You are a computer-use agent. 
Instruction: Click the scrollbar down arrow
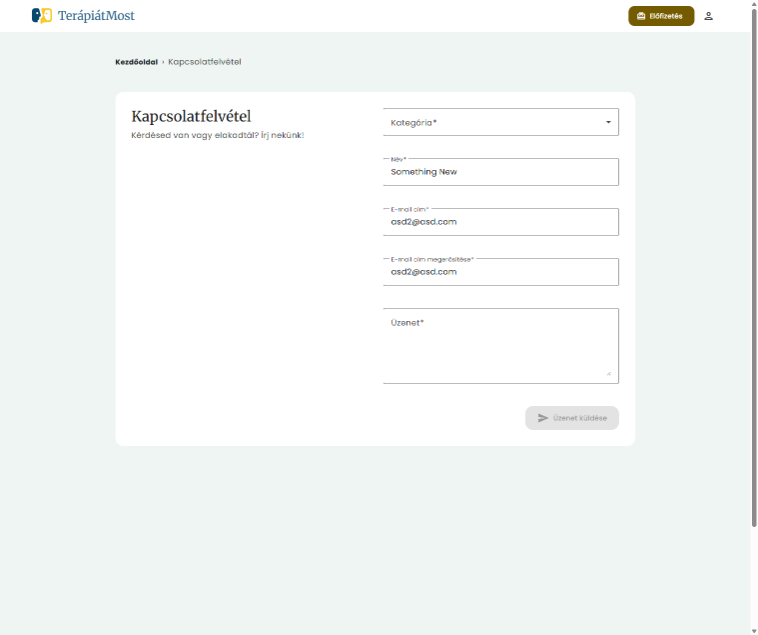pyautogui.click(x=754, y=632)
